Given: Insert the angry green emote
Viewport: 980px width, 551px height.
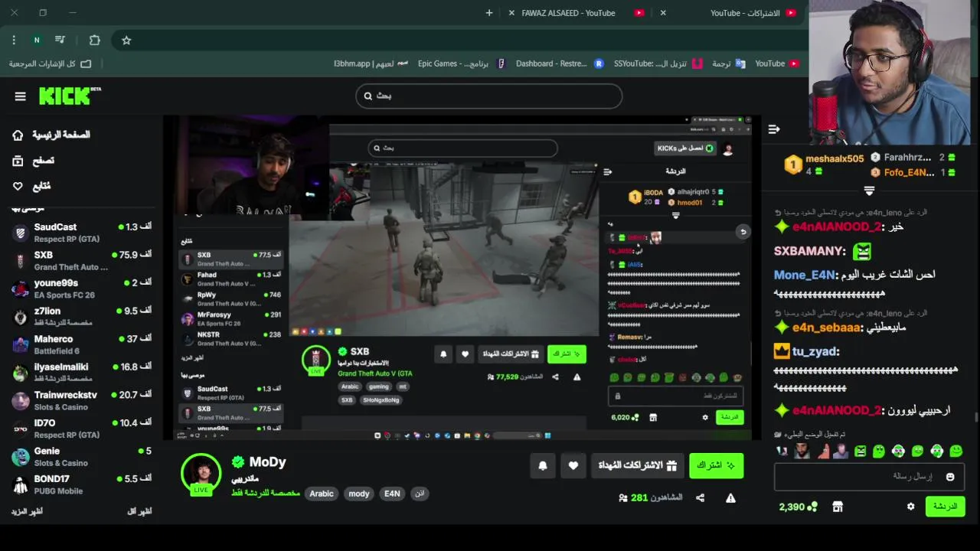Looking at the screenshot, I should coord(860,452).
